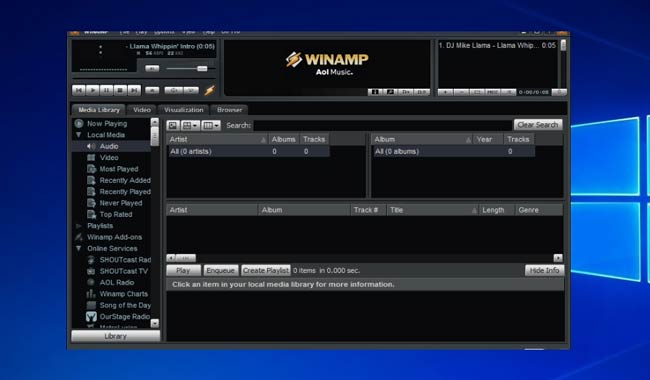Click the Hide Info button
Screen dimensions: 650x380
(x=544, y=271)
